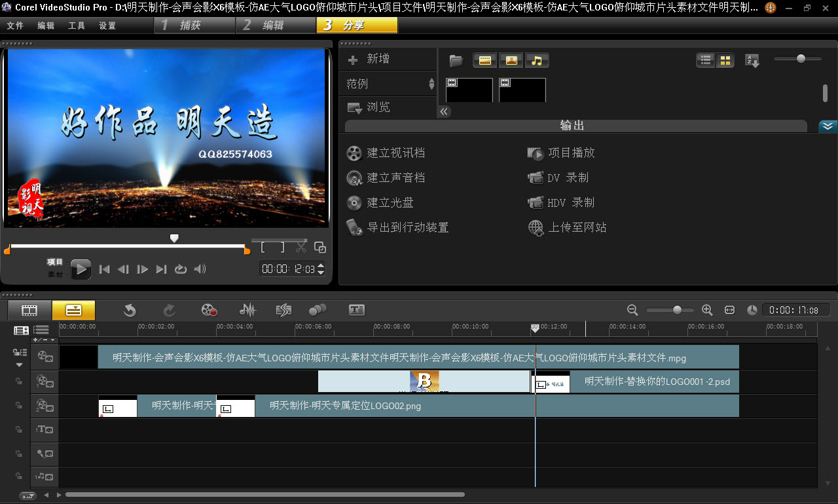838x504 pixels.
Task: Open the record/capture option film reel icon
Action: [209, 310]
